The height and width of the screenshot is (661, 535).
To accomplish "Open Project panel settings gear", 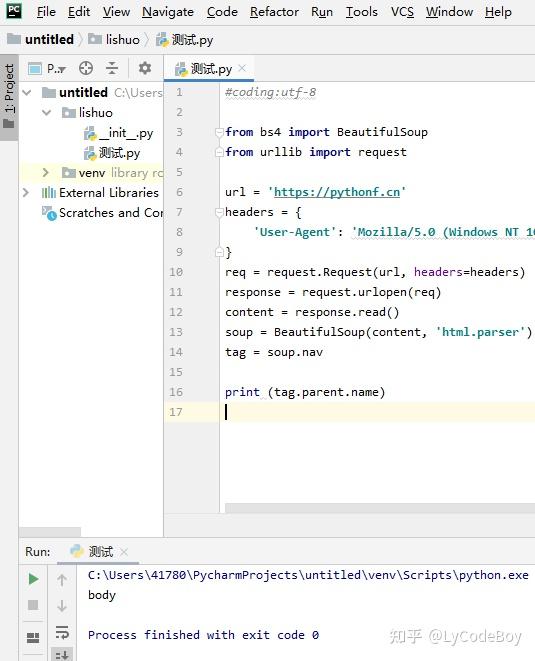I will click(x=145, y=68).
